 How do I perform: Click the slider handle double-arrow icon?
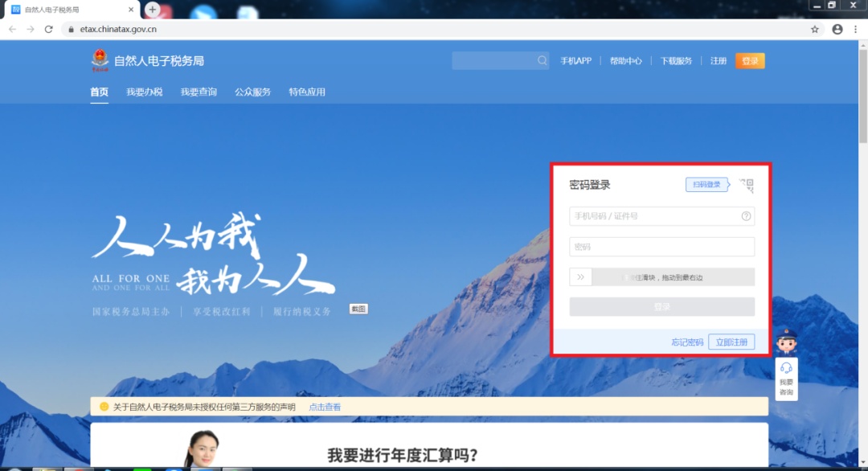coord(581,277)
